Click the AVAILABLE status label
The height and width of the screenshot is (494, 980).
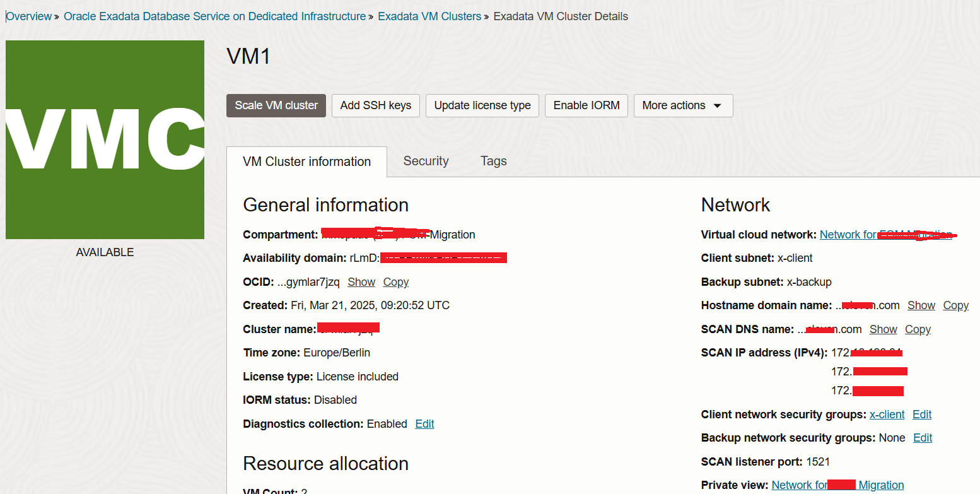pos(105,252)
